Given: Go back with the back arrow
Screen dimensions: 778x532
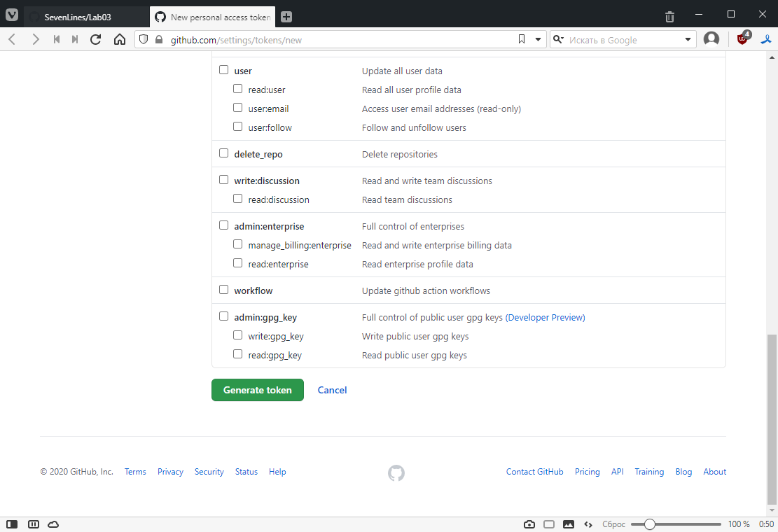Looking at the screenshot, I should tap(13, 39).
